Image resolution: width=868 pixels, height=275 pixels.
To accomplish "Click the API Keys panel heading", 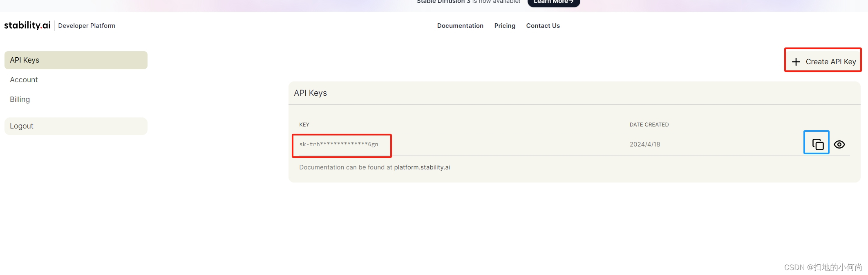I will pyautogui.click(x=310, y=93).
